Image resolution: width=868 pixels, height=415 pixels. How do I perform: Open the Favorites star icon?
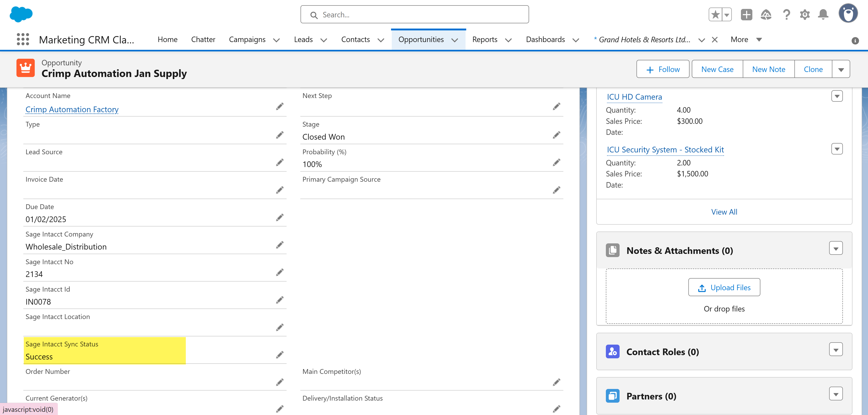[x=715, y=14]
